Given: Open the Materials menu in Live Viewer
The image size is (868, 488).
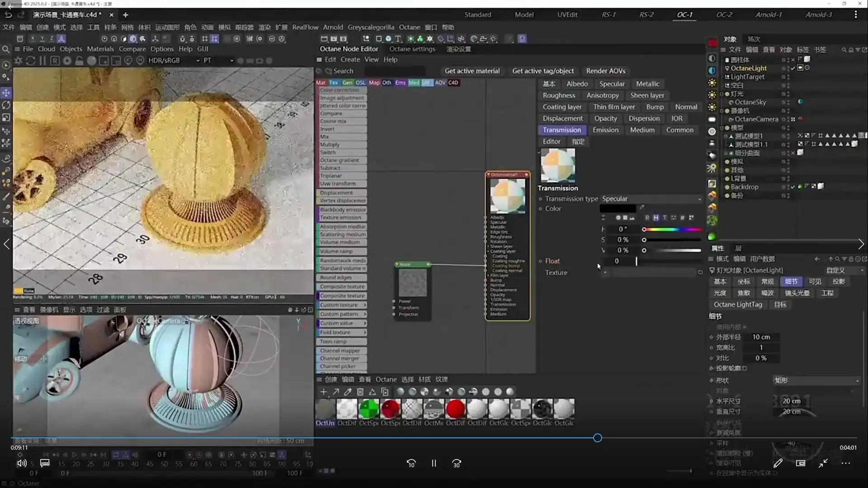Looking at the screenshot, I should click(100, 49).
